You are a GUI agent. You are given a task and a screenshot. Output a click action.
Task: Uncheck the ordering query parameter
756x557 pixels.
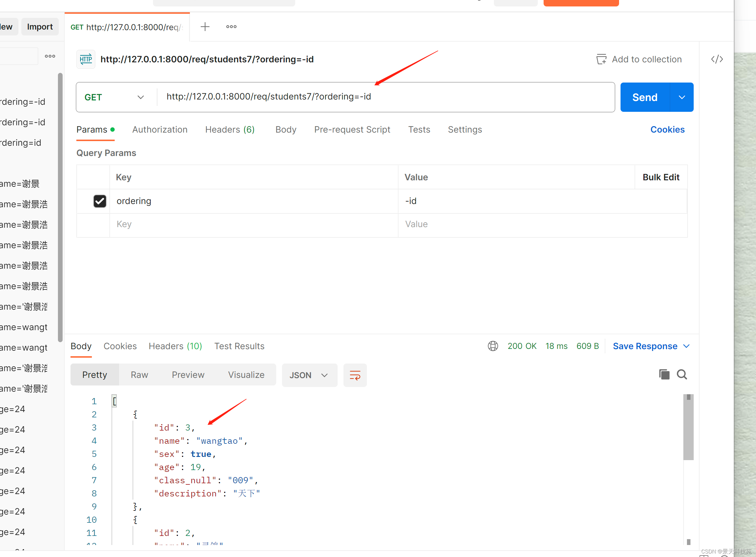pos(100,201)
